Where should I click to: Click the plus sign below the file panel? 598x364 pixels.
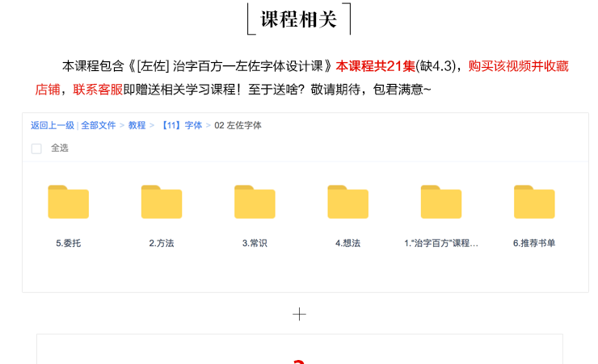tap(299, 314)
